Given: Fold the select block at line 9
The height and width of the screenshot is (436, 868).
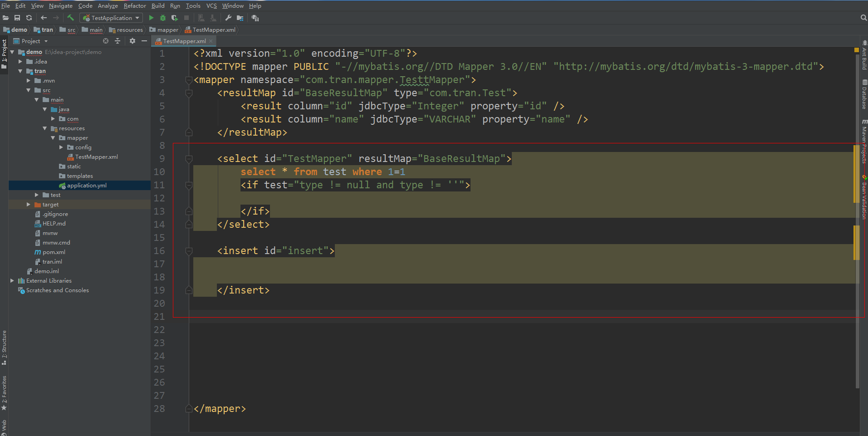Looking at the screenshot, I should click(x=189, y=159).
